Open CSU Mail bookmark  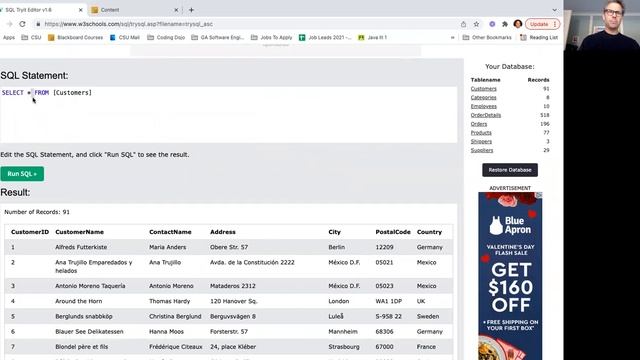pos(125,38)
